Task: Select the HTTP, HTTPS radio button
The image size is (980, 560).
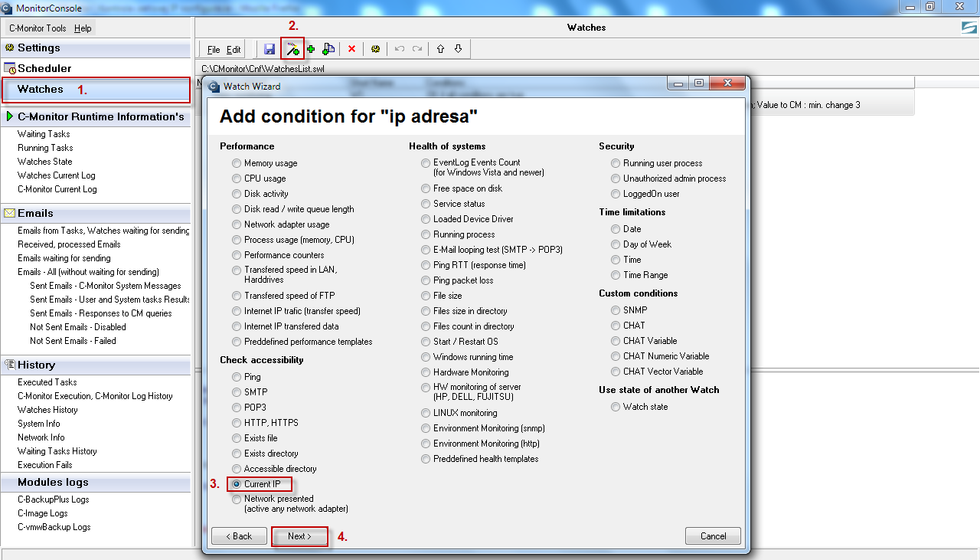Action: click(x=237, y=423)
